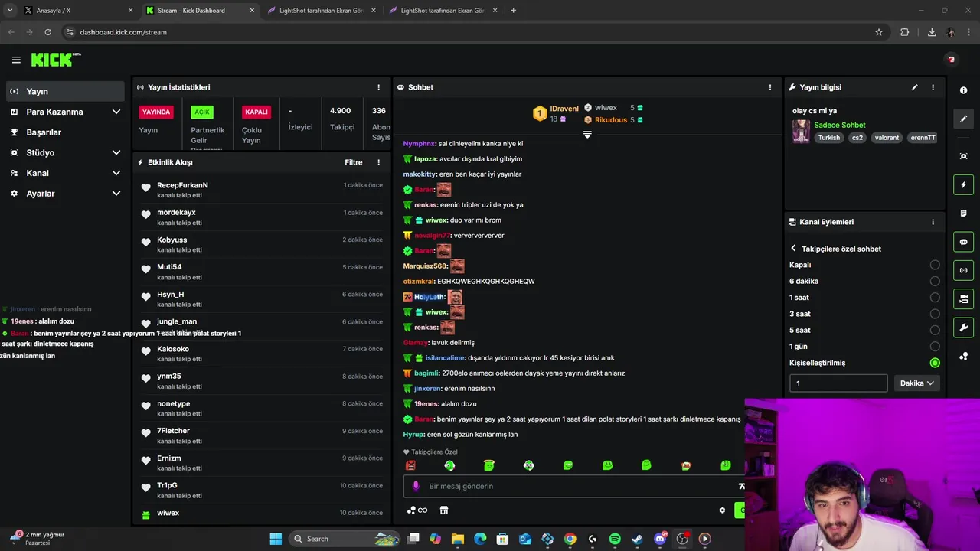980x551 pixels.
Task: Select the pencil icon in the right rail
Action: (x=963, y=119)
